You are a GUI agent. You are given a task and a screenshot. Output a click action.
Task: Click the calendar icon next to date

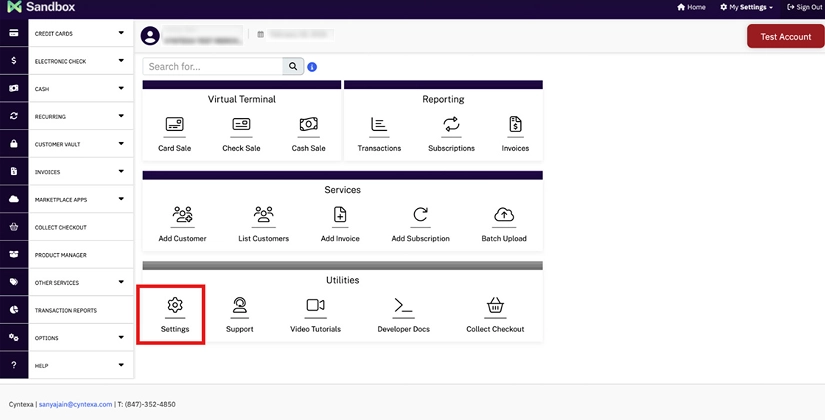click(260, 35)
